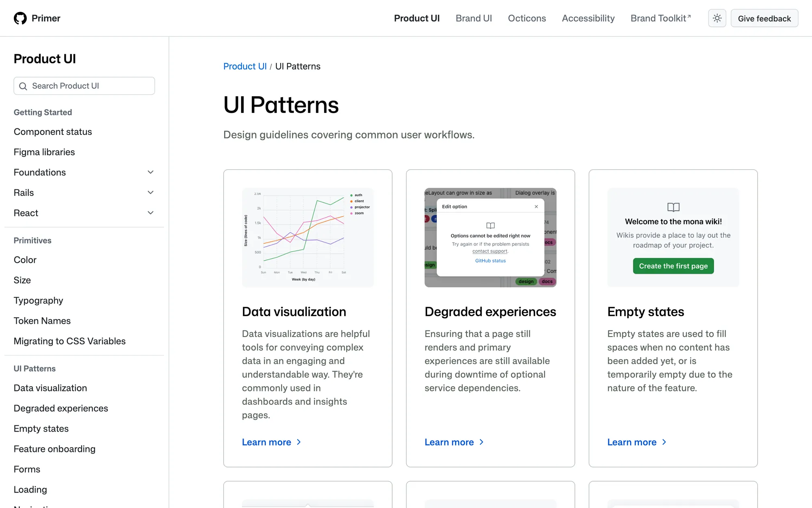Select Degraded experiences in sidebar list
The image size is (812, 508).
click(61, 408)
